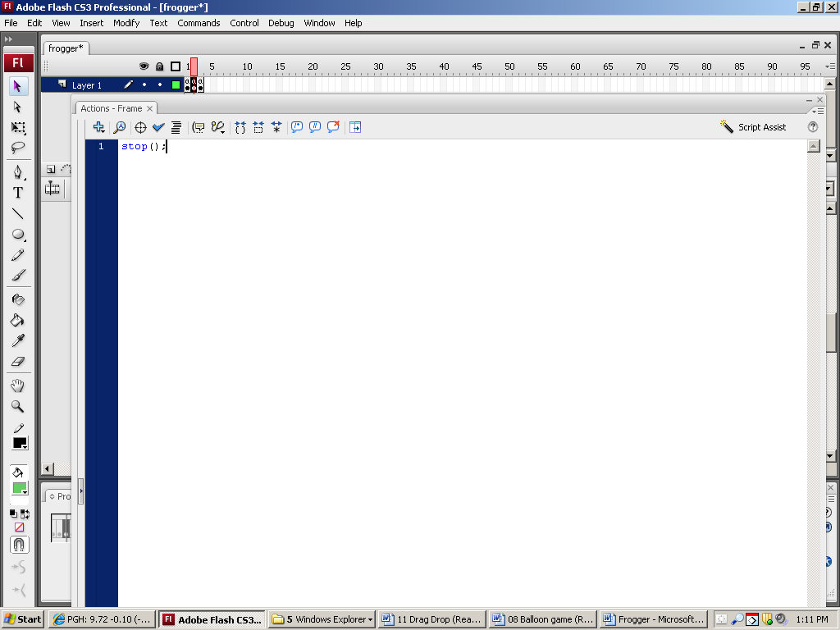Toggle lock all layers padlock icon

click(159, 66)
